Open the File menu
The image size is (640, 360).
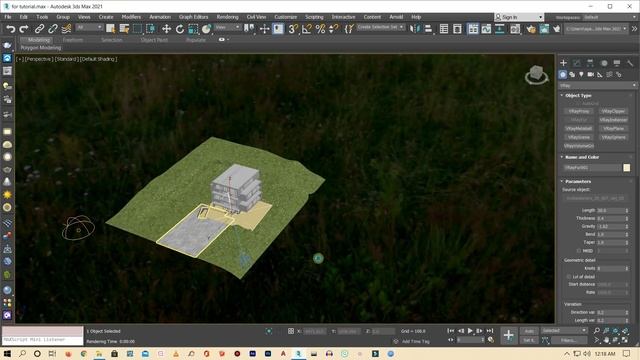(x=8, y=17)
